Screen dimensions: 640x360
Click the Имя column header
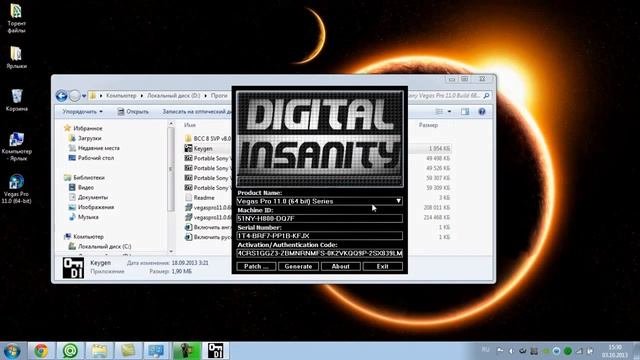[190, 125]
